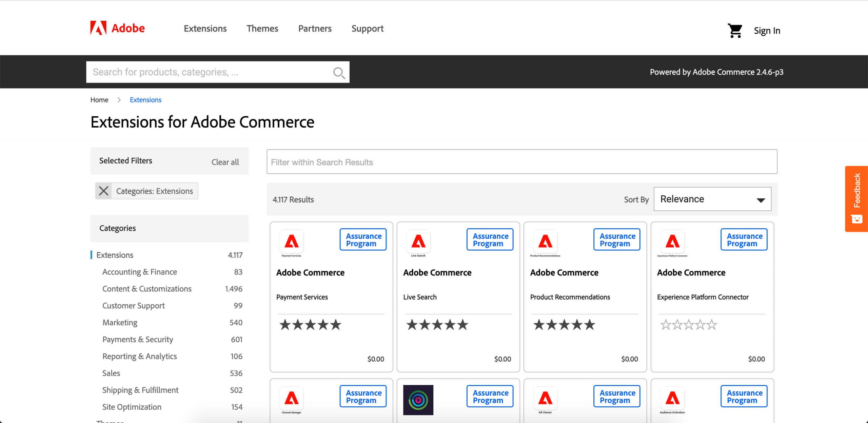Click Assurance Program badge on Experience Platform Connector
The image size is (868, 423).
pos(744,240)
